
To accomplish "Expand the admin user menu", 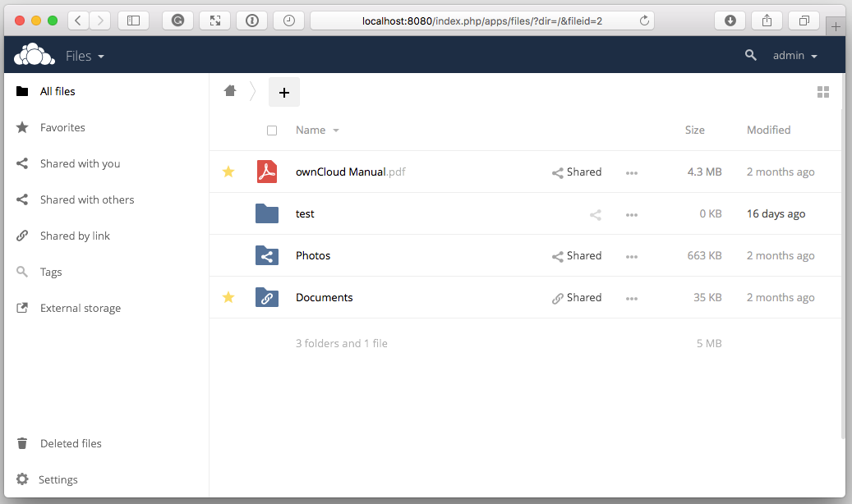I will coord(795,55).
